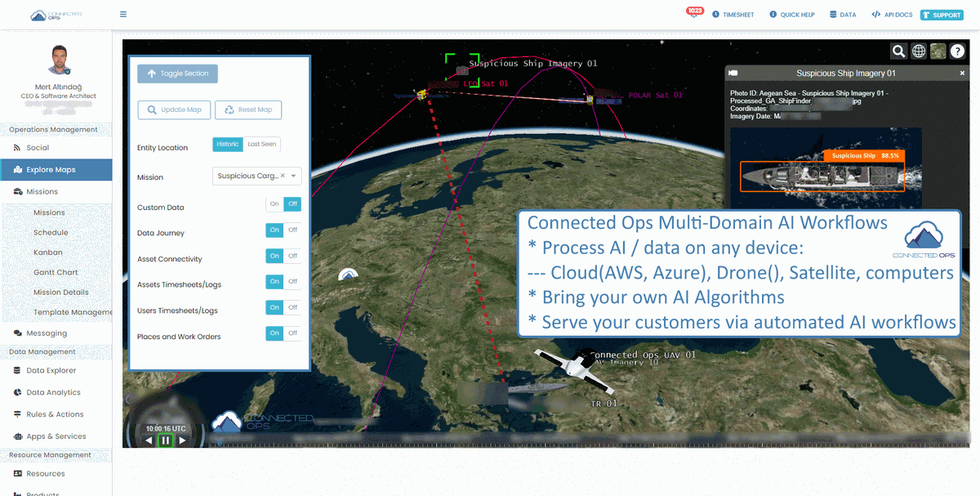
Task: Click the camera icon in Suspicious Ship Imagery popup
Action: pos(733,73)
